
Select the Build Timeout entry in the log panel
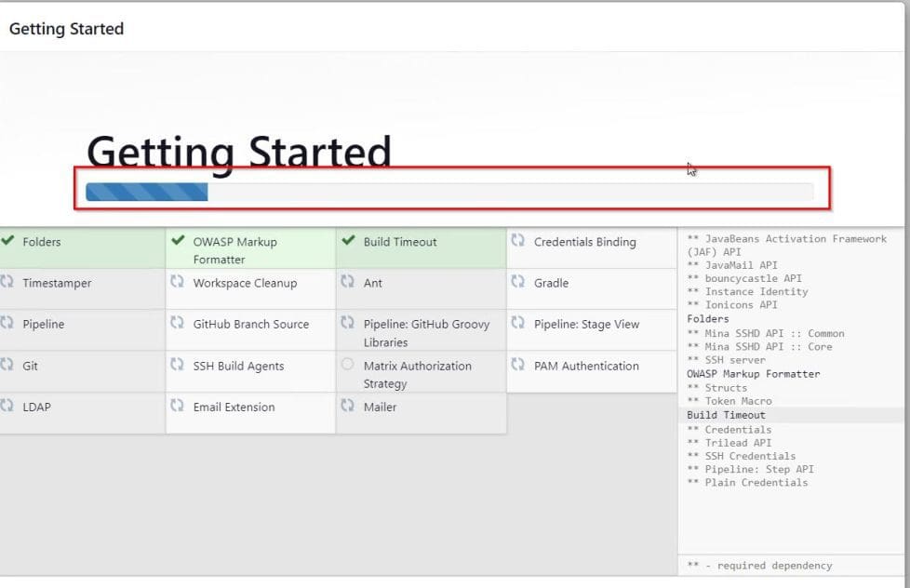tap(726, 415)
